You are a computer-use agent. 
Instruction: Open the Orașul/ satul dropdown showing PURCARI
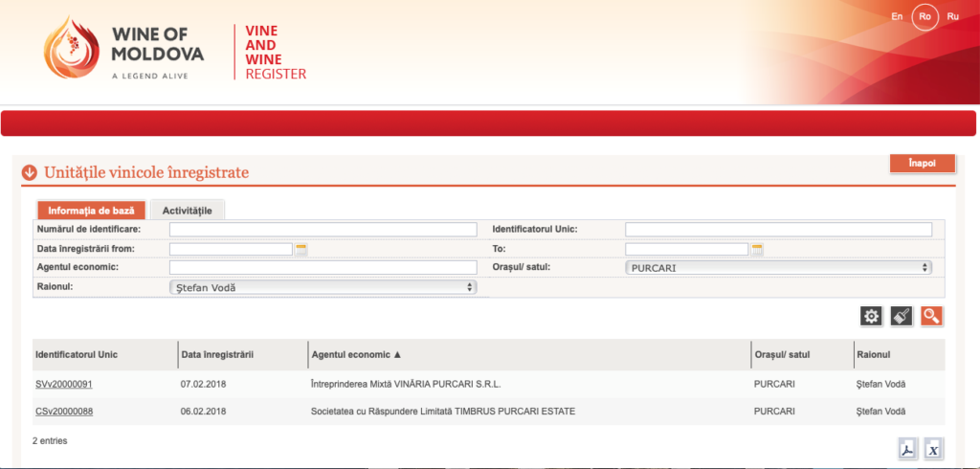[778, 268]
